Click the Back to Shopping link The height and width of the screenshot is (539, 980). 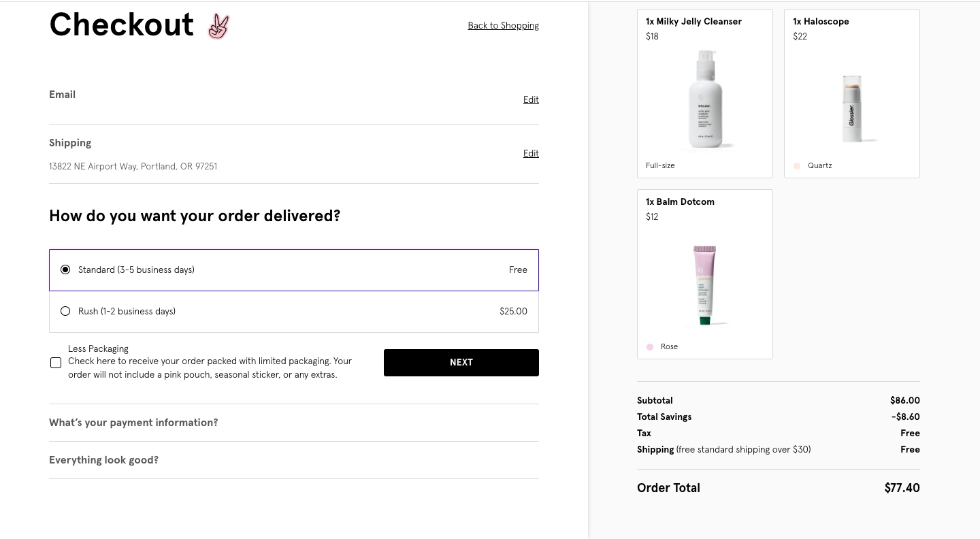coord(503,26)
